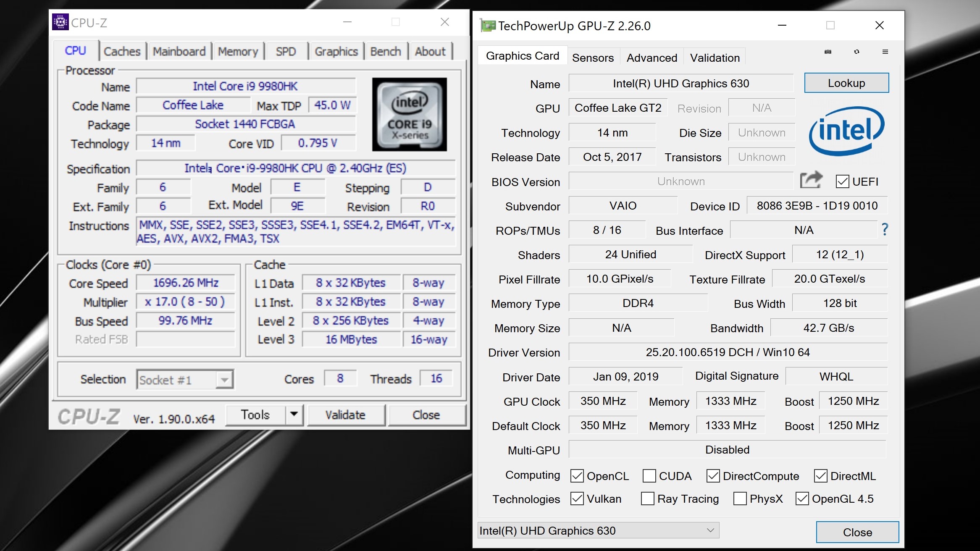The image size is (980, 551).
Task: Open the Validation tab in GPU-Z
Action: click(715, 58)
